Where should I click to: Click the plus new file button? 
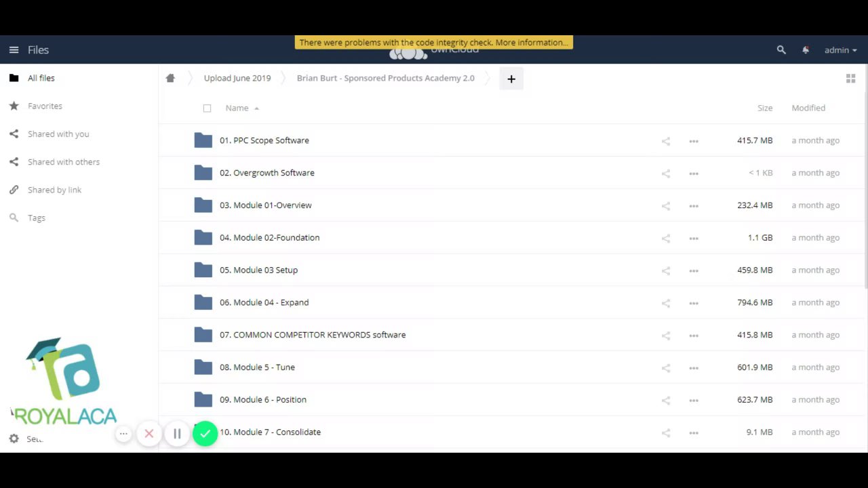(x=511, y=79)
